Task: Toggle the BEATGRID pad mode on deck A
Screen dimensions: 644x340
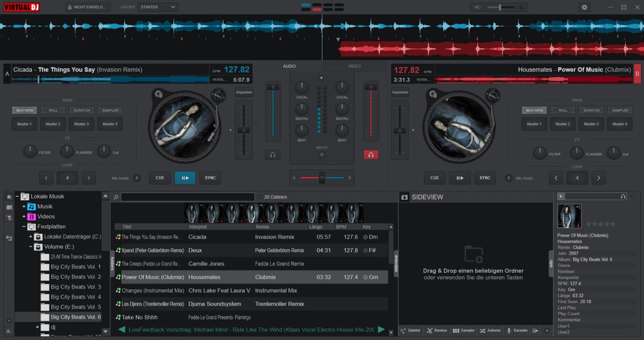Action: click(x=24, y=110)
